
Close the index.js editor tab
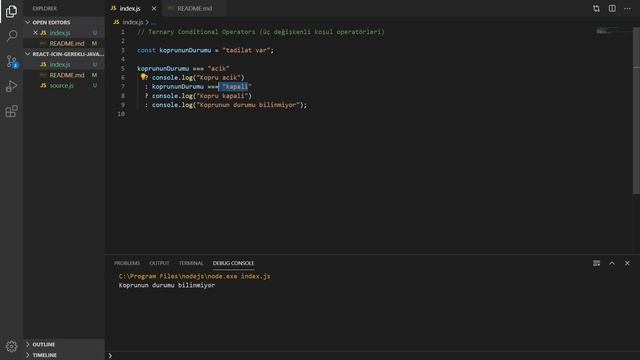click(154, 8)
